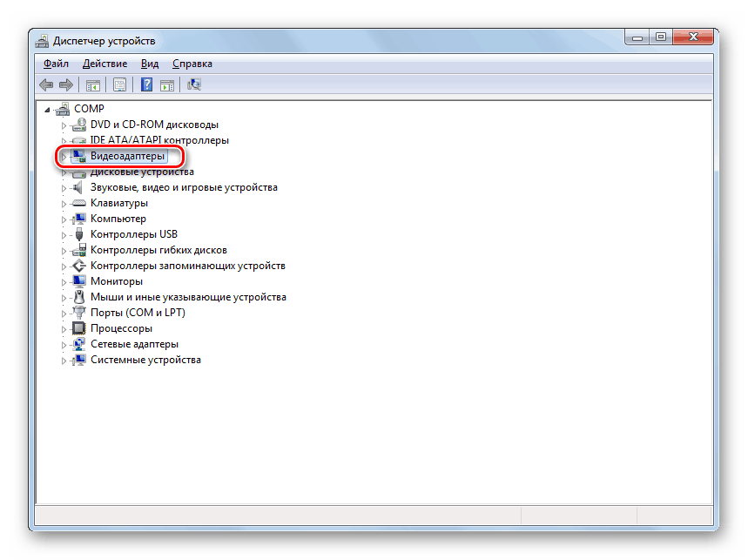The width and height of the screenshot is (748, 560).
Task: Open the Файл menu
Action: coord(57,64)
